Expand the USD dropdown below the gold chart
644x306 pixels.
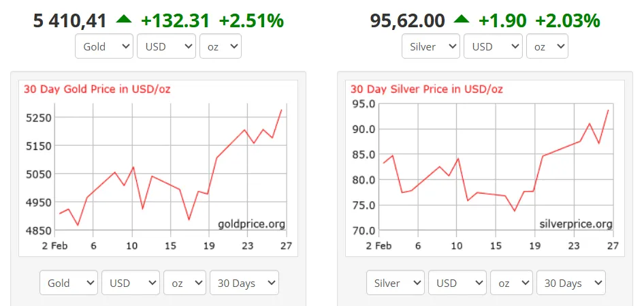[x=131, y=283]
